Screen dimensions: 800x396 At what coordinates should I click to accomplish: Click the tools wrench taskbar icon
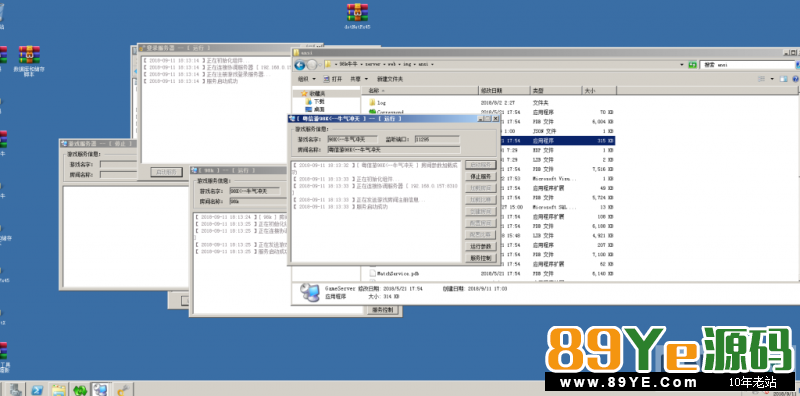click(x=122, y=389)
